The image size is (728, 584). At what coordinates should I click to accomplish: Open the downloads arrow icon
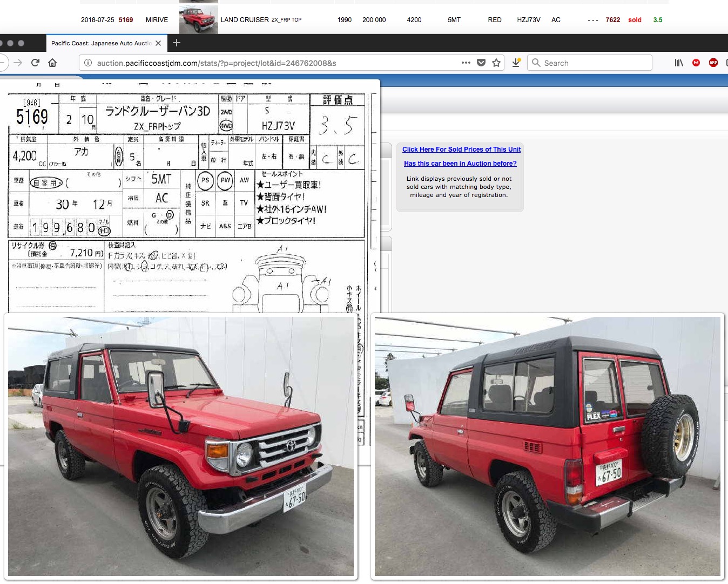coord(516,63)
